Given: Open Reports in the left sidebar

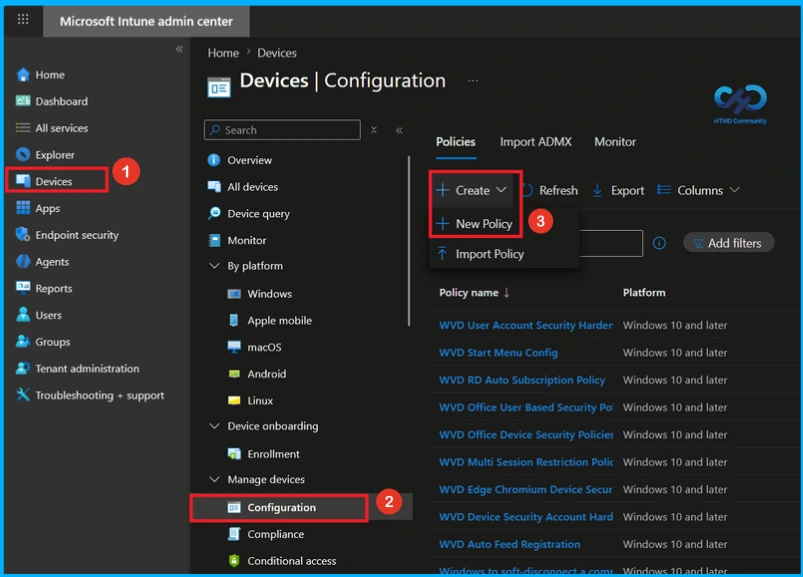Looking at the screenshot, I should 54,288.
